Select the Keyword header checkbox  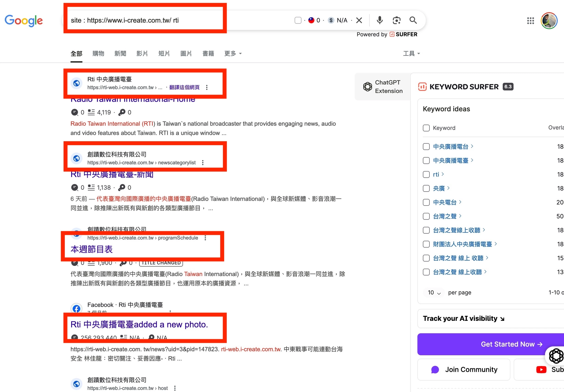(426, 128)
